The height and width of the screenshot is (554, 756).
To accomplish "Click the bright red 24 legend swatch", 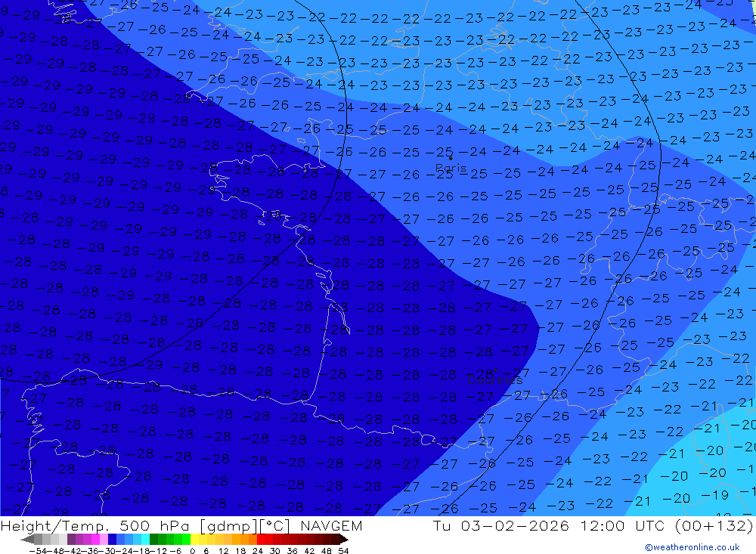I will coord(261,540).
